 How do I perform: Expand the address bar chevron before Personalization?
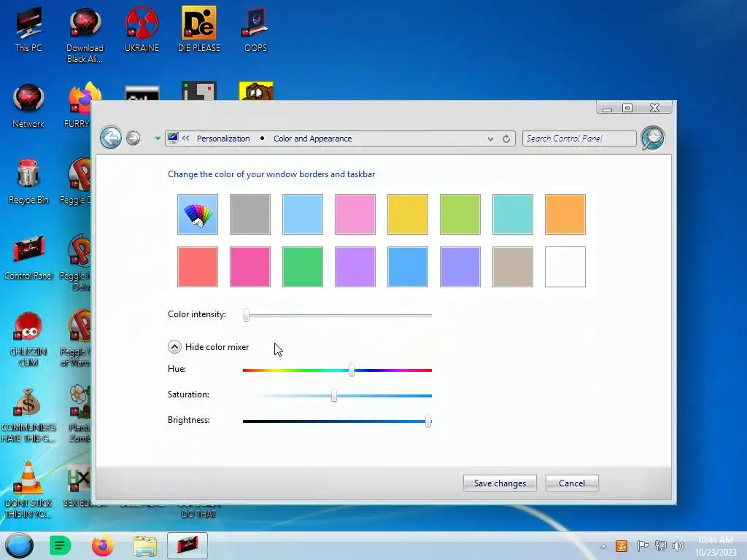(x=185, y=138)
